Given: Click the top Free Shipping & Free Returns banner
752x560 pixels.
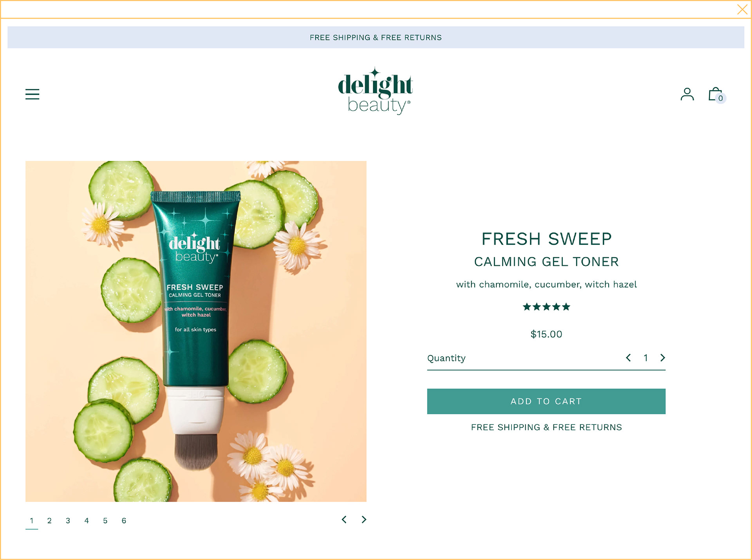Looking at the screenshot, I should (x=376, y=38).
